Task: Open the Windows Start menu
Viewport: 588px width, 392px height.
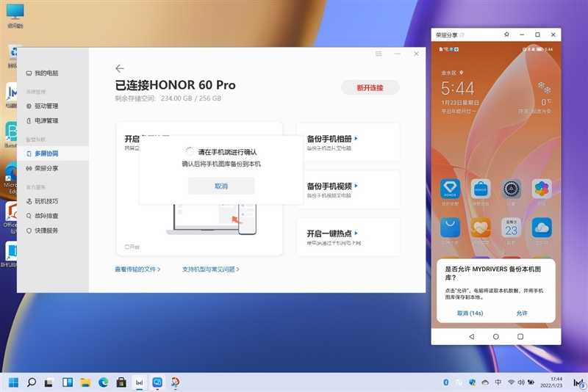Action: pyautogui.click(x=13, y=382)
